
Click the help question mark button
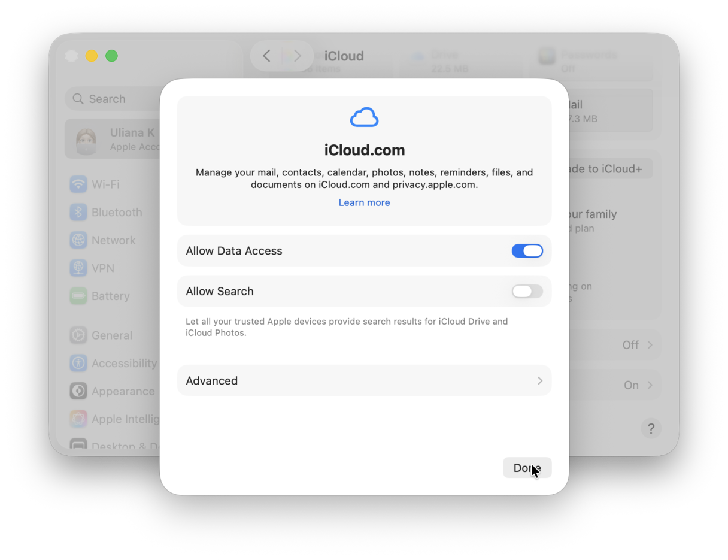[651, 428]
